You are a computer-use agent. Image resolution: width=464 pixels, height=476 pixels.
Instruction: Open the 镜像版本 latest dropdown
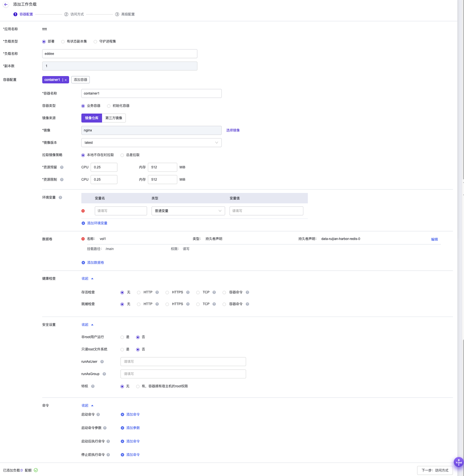click(151, 143)
